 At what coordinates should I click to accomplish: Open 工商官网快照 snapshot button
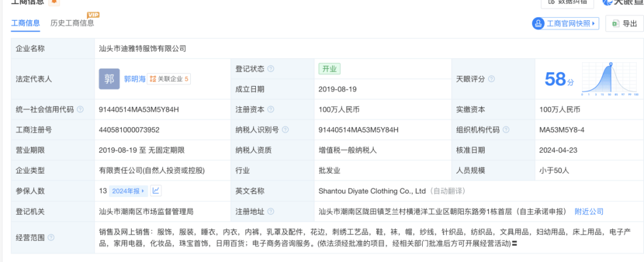565,23
